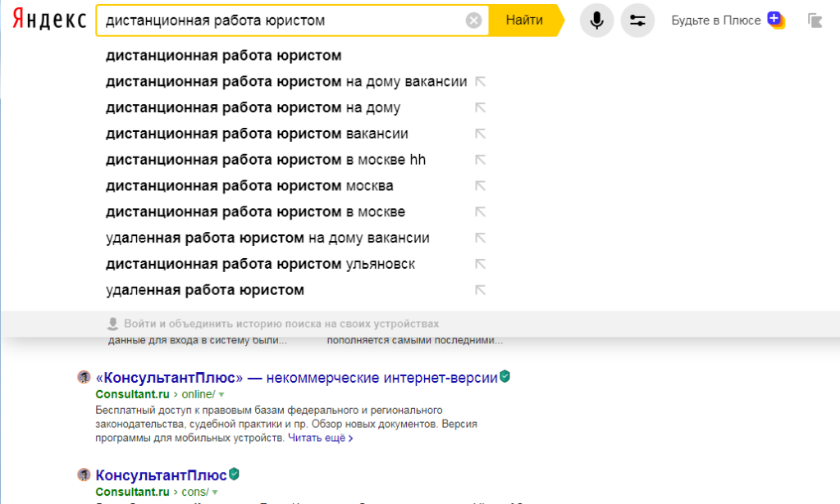
Task: Select suggestion 'удаленная работа юристом'
Action: click(x=205, y=290)
